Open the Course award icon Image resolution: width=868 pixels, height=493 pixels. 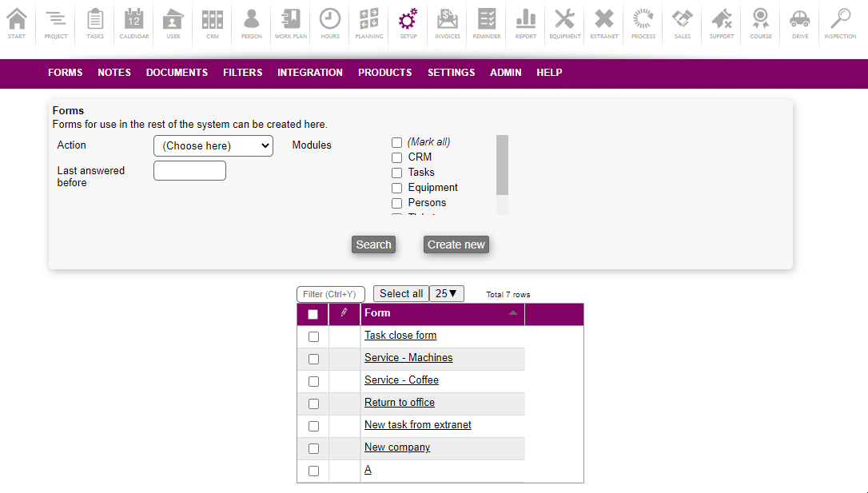click(761, 22)
